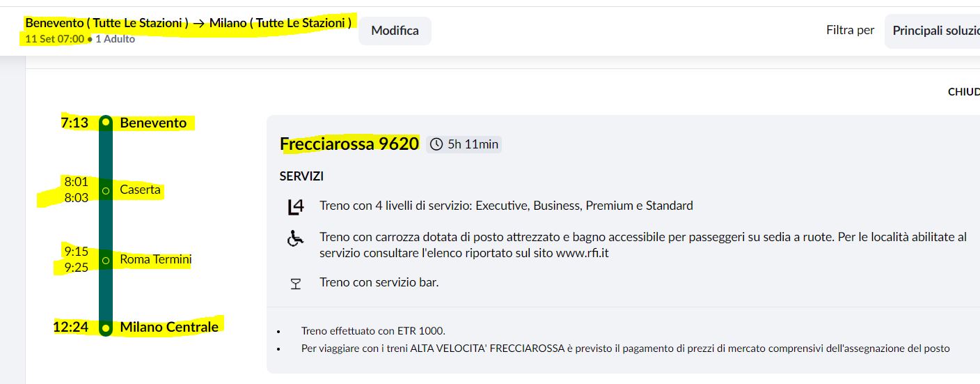Click the 11 Set 07:00 date text

54,39
